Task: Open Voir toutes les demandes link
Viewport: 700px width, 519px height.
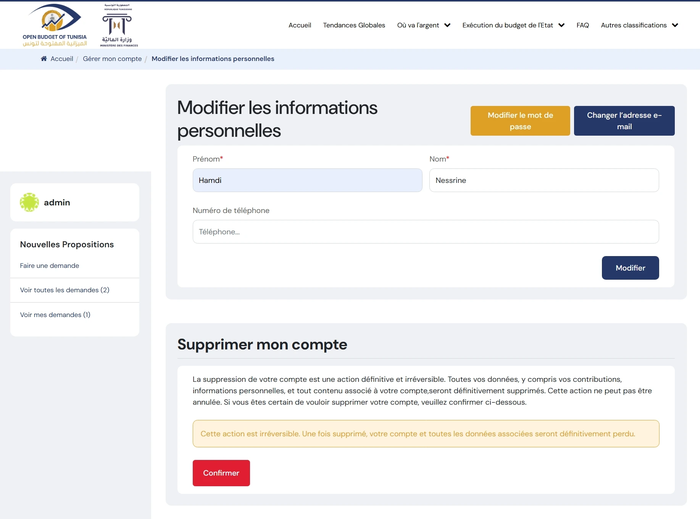Action: [x=65, y=290]
